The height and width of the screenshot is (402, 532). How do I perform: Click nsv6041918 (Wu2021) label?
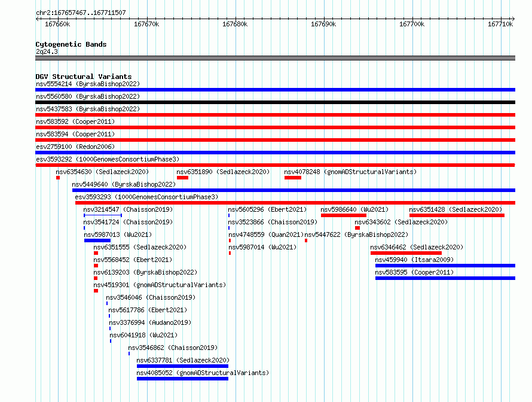144,335
